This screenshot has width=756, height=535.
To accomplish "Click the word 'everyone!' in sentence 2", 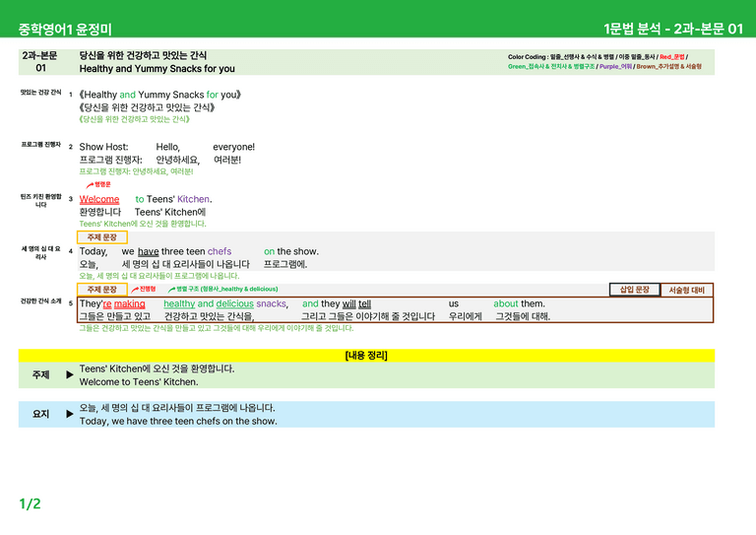I will tap(234, 147).
